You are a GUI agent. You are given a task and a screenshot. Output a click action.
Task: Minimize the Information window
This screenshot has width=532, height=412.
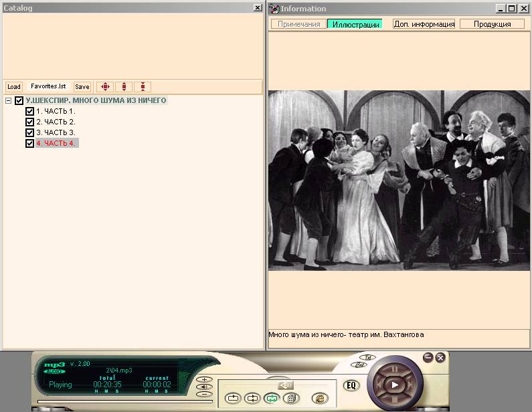pos(501,9)
